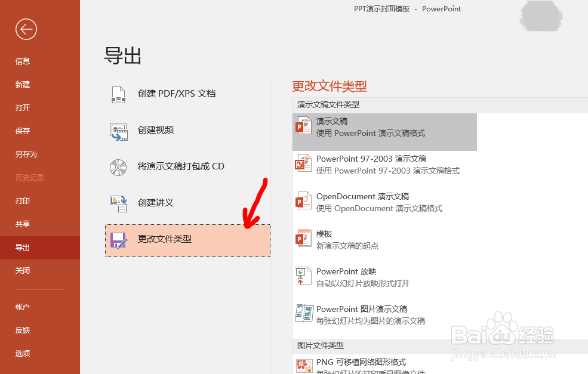Click the PNG image format icon
Viewport: 588px width, 374px height.
304,366
